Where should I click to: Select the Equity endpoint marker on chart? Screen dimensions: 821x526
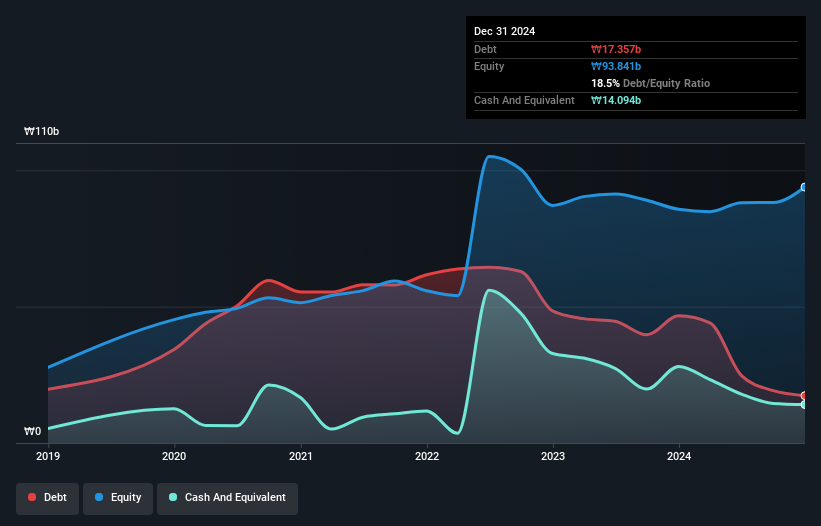click(804, 187)
